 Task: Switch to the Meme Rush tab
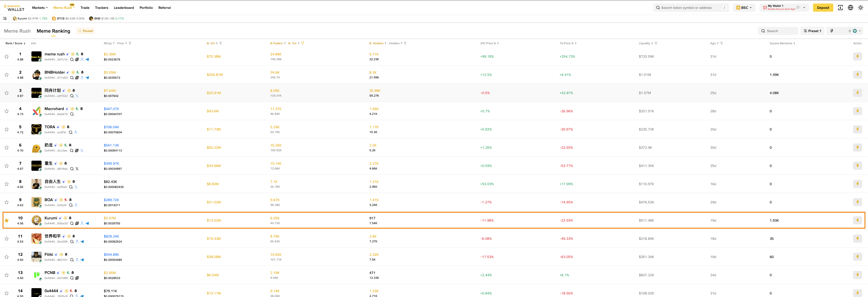pos(17,31)
